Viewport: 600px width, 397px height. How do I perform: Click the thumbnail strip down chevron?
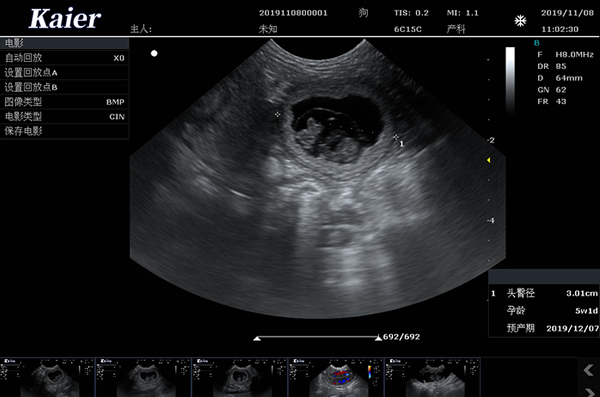[589, 392]
